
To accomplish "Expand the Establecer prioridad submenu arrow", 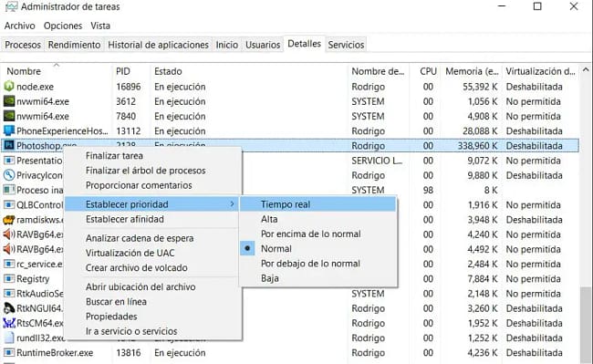I will [232, 204].
